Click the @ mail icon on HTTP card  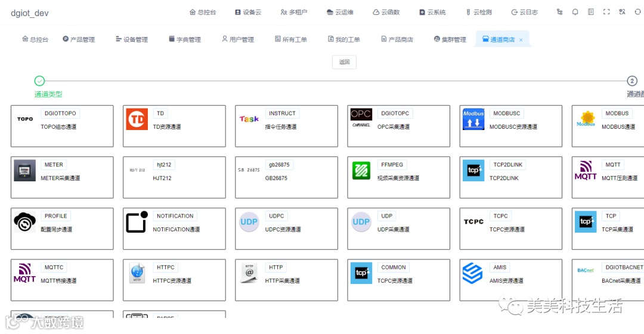249,273
